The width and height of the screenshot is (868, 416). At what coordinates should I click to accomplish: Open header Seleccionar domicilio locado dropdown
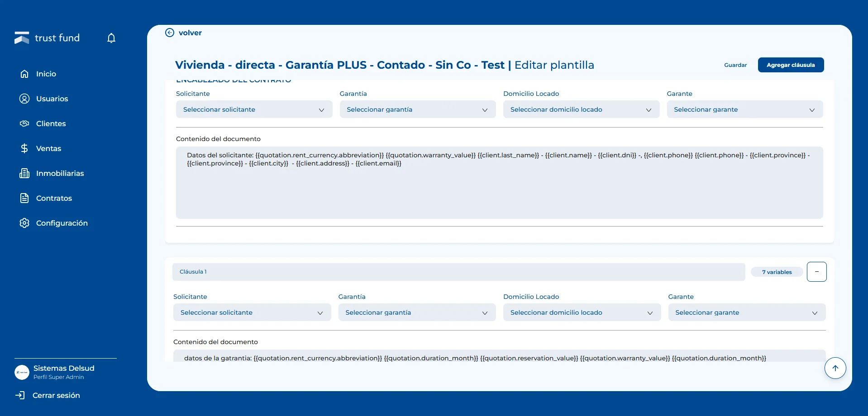pyautogui.click(x=582, y=109)
